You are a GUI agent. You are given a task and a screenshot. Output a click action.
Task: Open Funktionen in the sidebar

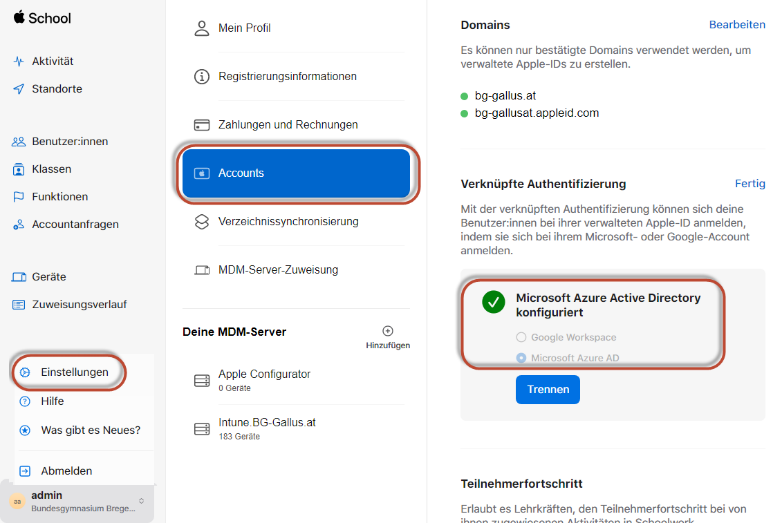tap(60, 197)
